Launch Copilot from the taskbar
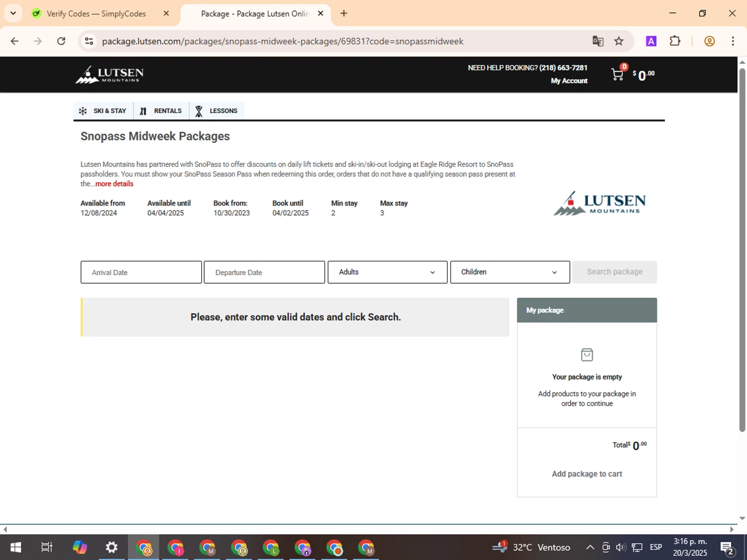This screenshot has height=560, width=747. click(x=80, y=548)
